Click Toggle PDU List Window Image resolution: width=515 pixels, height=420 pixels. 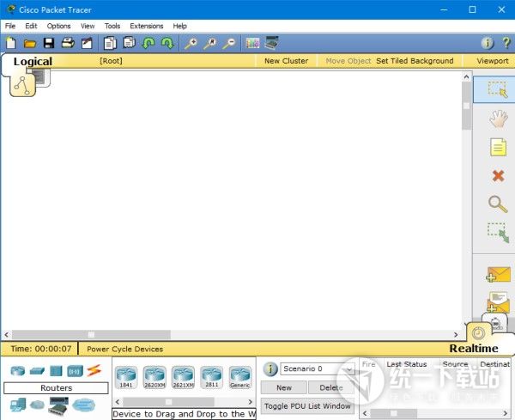point(307,406)
